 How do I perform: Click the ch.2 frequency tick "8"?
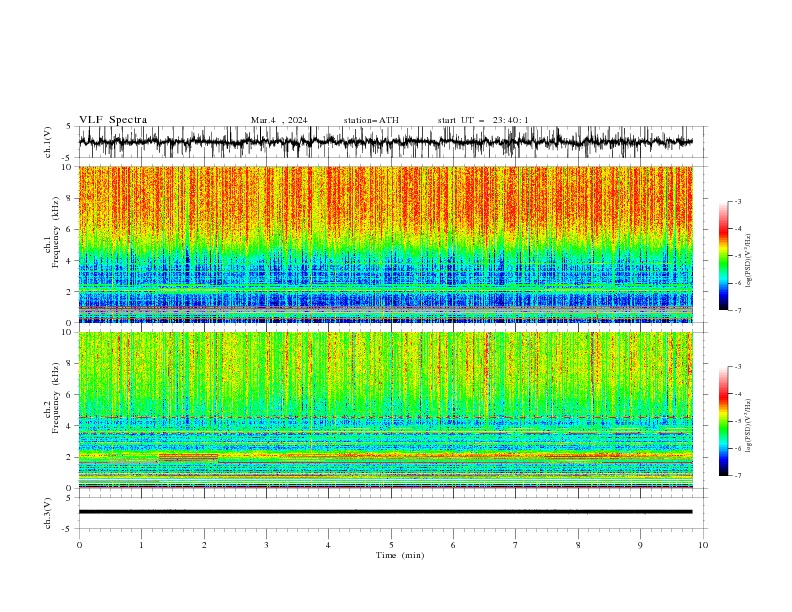coord(70,364)
